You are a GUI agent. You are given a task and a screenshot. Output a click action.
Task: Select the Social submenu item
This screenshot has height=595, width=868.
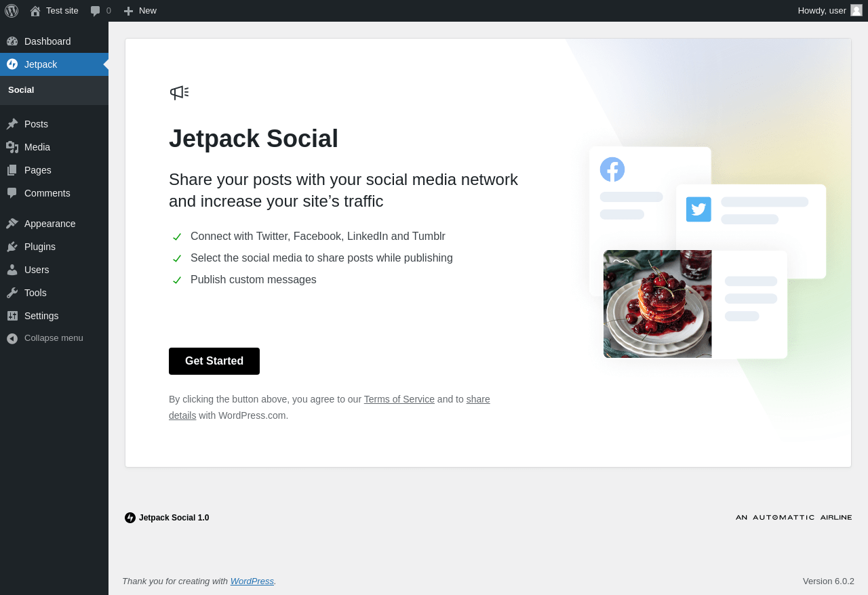[x=21, y=90]
